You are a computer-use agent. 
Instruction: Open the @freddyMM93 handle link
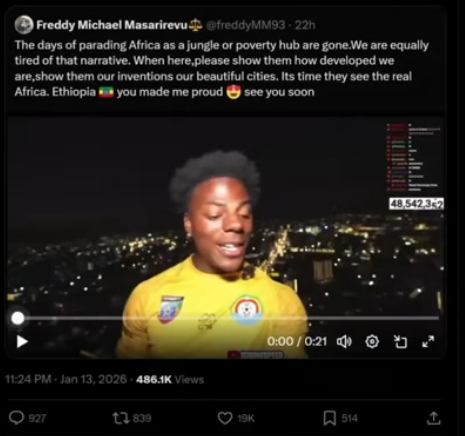[246, 25]
